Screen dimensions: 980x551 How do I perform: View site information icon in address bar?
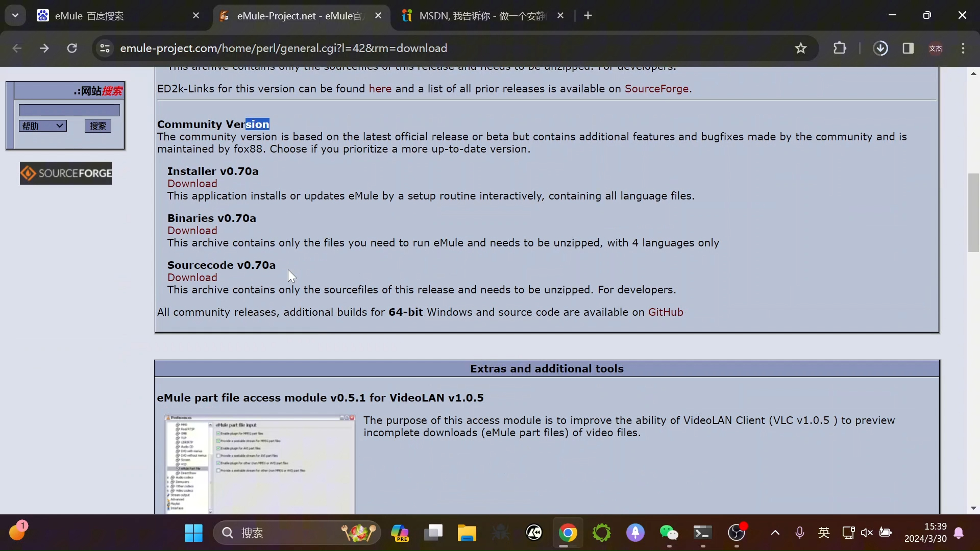click(105, 48)
